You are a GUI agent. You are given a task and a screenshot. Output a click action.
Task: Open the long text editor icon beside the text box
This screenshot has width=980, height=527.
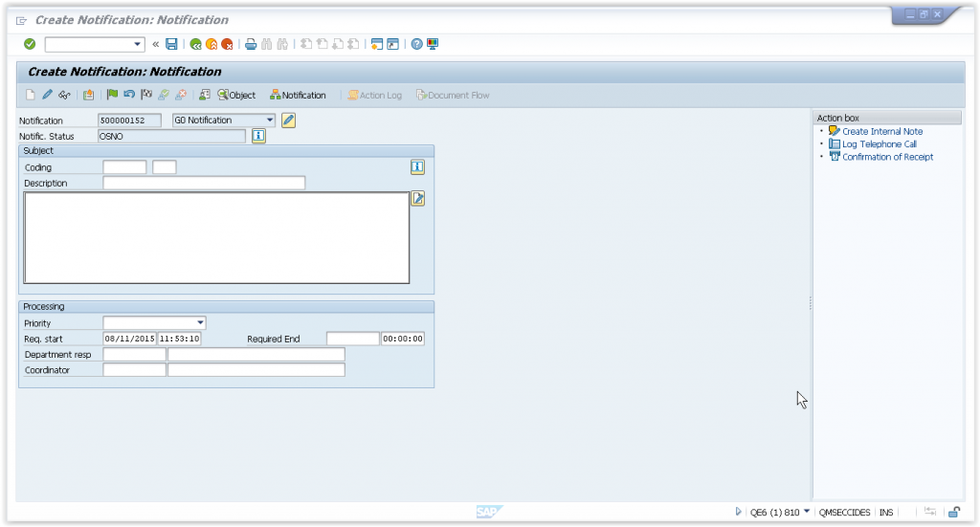417,198
